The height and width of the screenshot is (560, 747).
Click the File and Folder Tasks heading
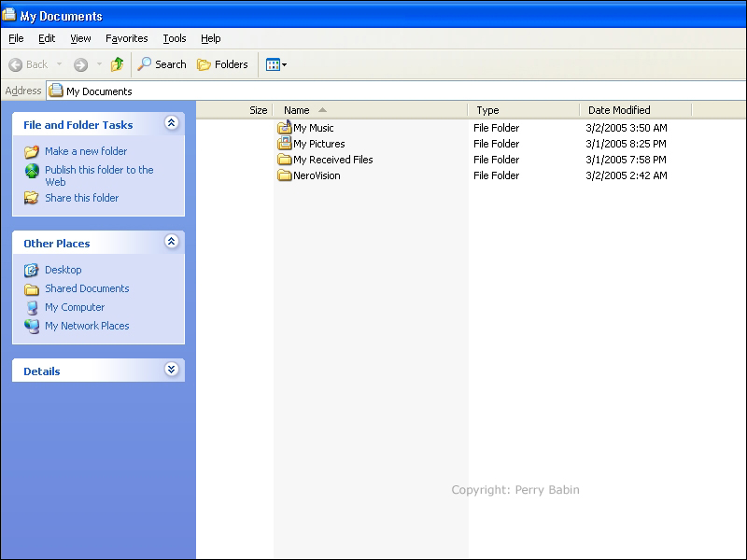tap(78, 125)
